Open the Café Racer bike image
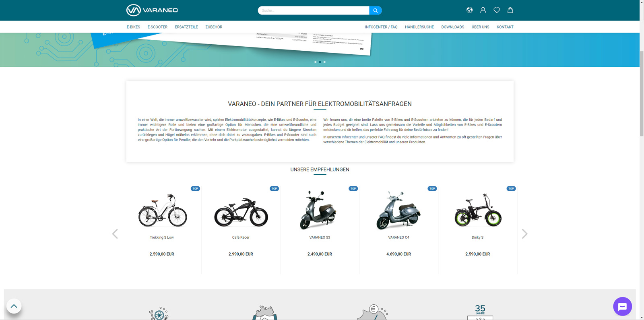This screenshot has width=644, height=320. [241, 212]
